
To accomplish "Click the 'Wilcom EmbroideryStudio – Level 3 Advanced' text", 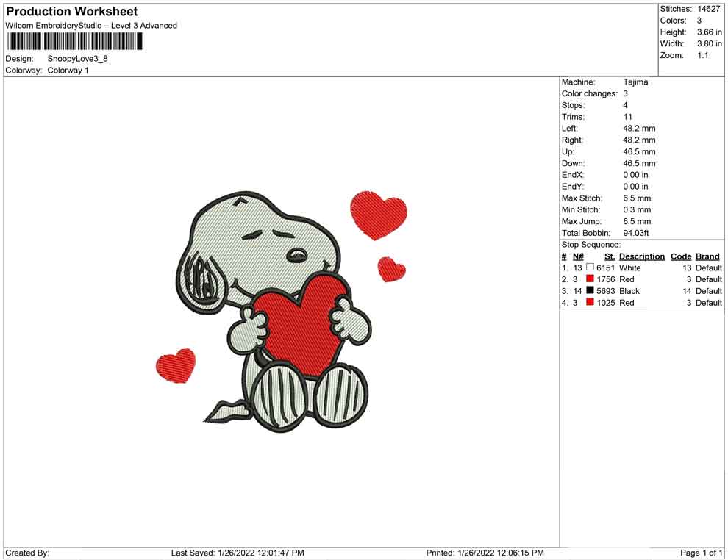I will click(91, 26).
